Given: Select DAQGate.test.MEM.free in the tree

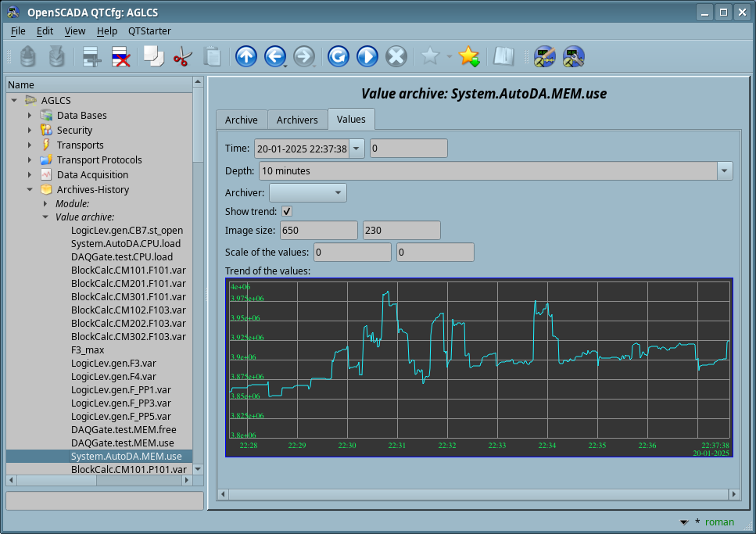Looking at the screenshot, I should pos(124,429).
